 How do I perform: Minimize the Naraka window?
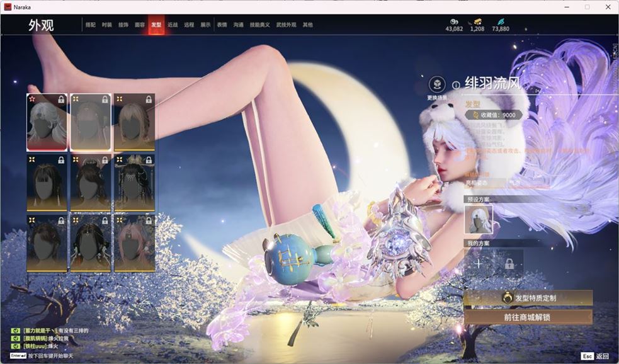[x=567, y=7]
